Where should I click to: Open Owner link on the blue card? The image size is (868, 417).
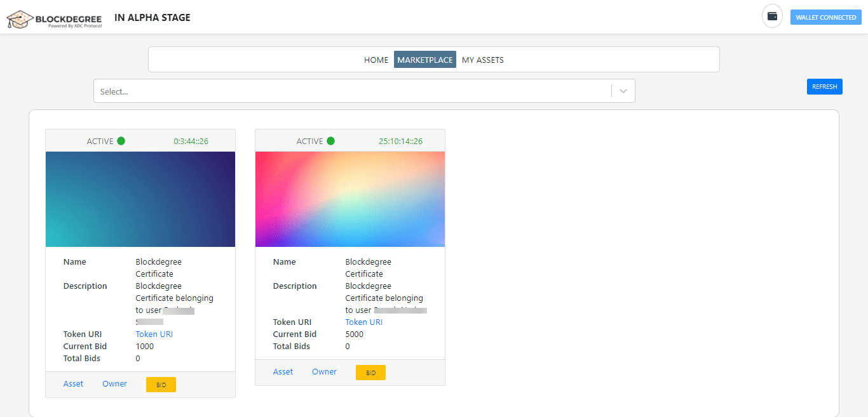point(115,384)
